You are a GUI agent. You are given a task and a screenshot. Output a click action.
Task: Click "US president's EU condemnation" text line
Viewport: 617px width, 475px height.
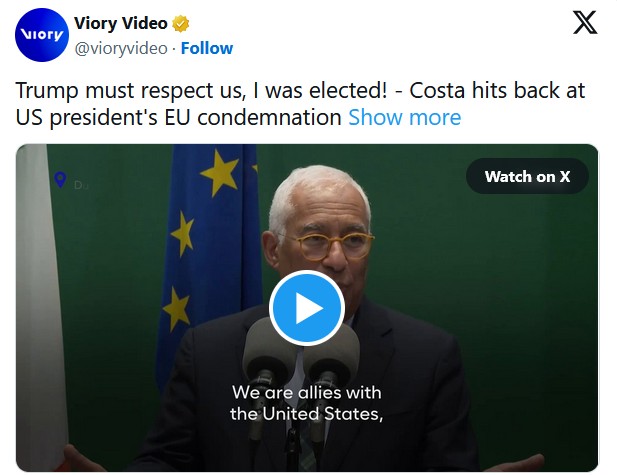(x=180, y=117)
